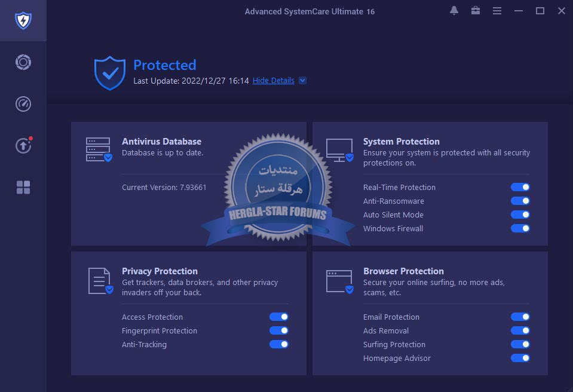Screen dimensions: 573x392
Task: Click the Ads Removal label
Action: pos(386,331)
